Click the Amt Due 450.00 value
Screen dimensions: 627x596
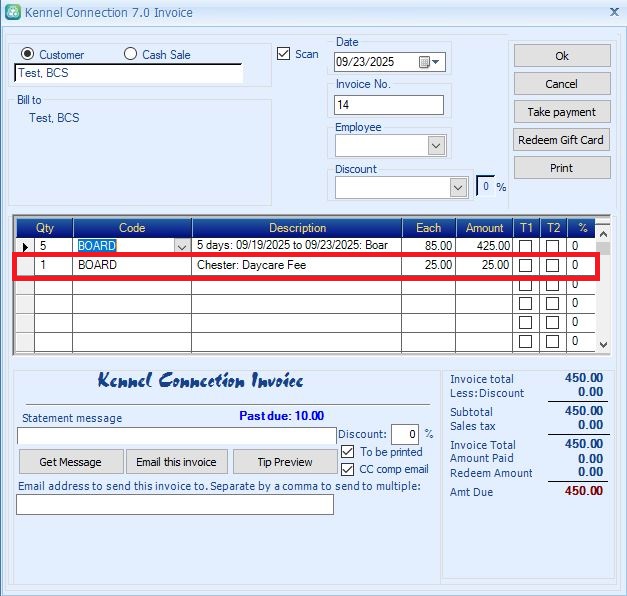(584, 491)
